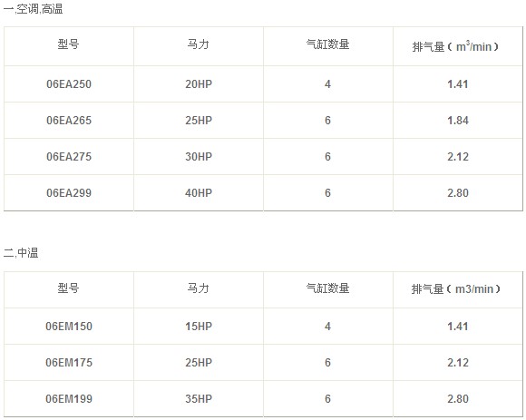Select the 06EA265 model cell
The image size is (526, 420).
pyautogui.click(x=69, y=120)
